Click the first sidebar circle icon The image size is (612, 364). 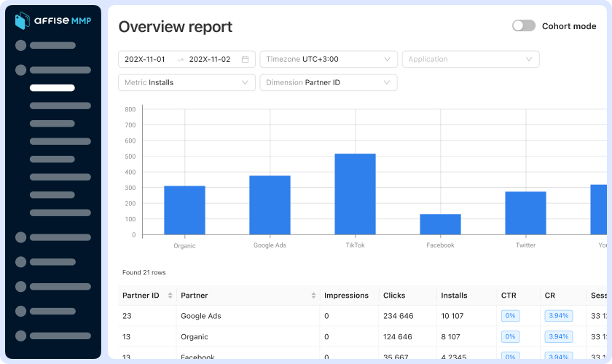coord(20,45)
